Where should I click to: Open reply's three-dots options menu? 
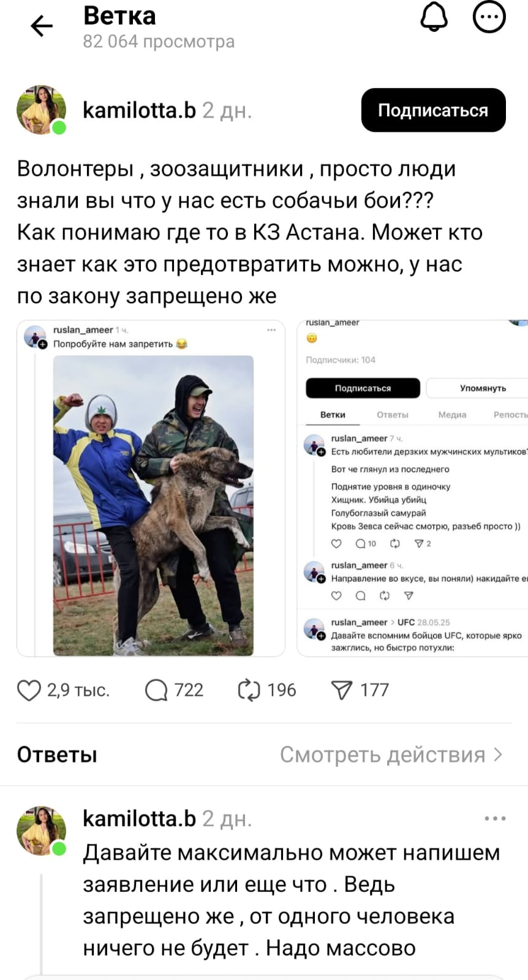pos(495,818)
